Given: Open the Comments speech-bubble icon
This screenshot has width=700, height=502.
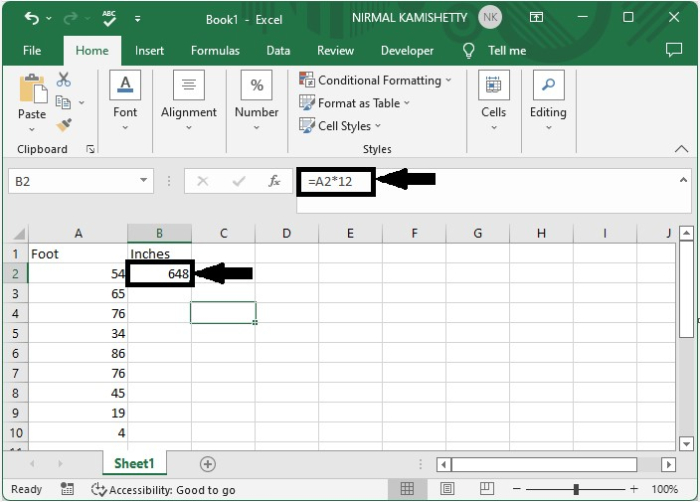Looking at the screenshot, I should (674, 50).
